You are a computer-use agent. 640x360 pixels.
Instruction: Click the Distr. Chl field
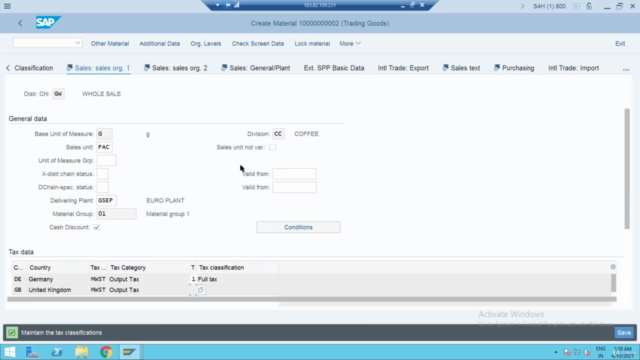(x=58, y=94)
